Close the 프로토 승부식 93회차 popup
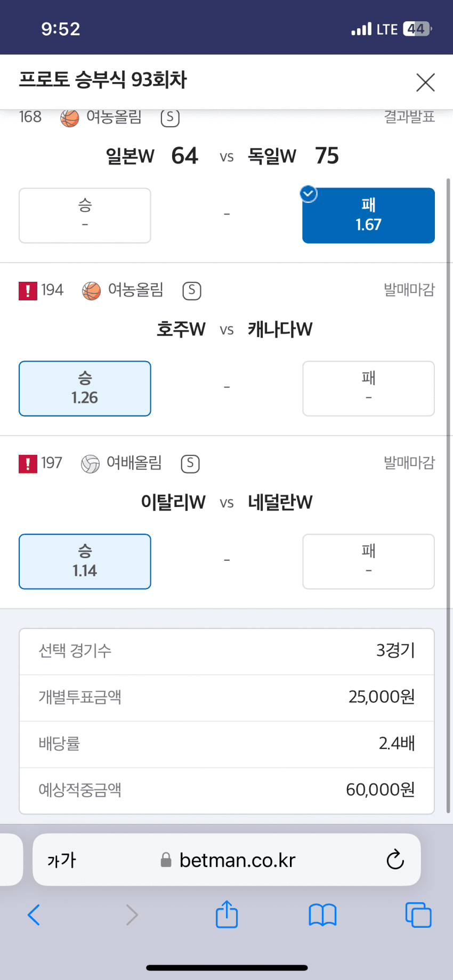This screenshot has height=980, width=453. click(x=425, y=83)
